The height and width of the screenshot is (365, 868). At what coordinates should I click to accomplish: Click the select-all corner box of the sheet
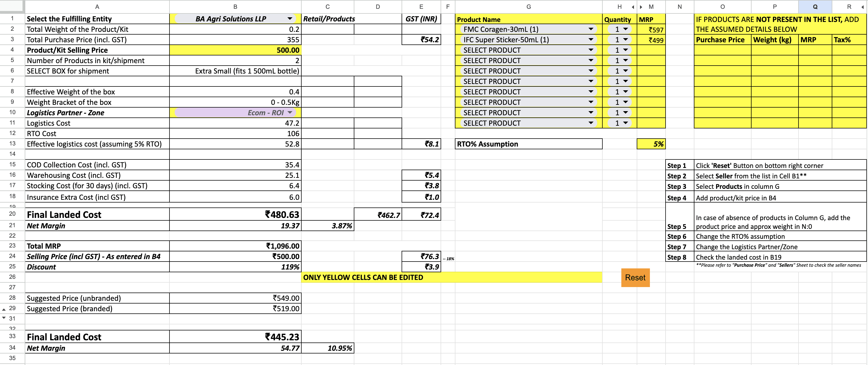[x=12, y=6]
